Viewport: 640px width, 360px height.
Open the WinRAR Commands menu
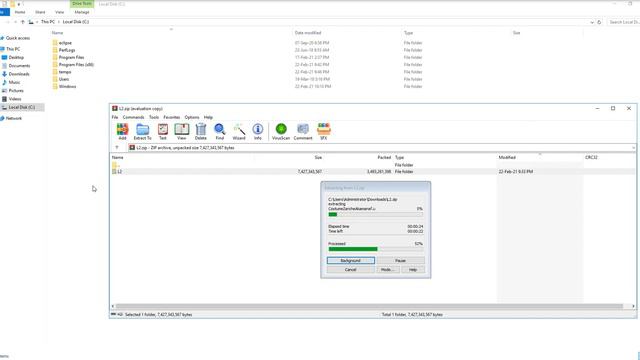point(133,117)
